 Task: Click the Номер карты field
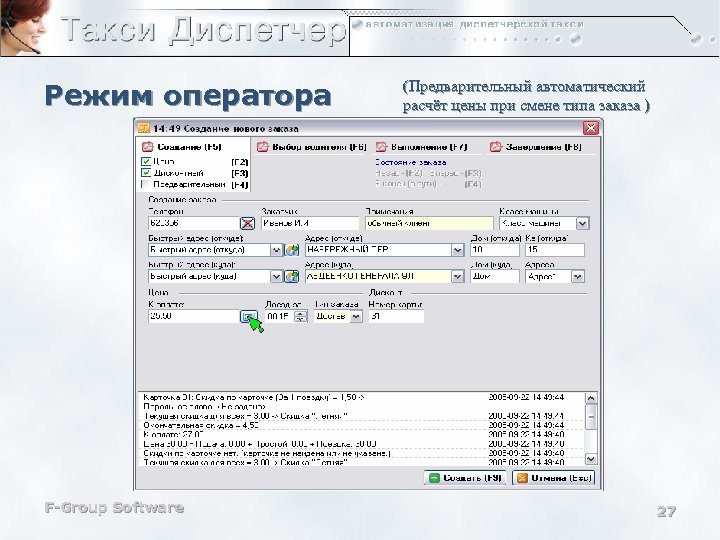coord(396,316)
